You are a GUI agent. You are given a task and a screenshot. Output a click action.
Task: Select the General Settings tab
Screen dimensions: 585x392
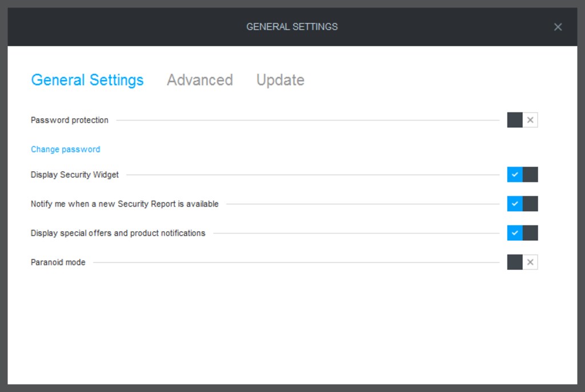pos(87,80)
